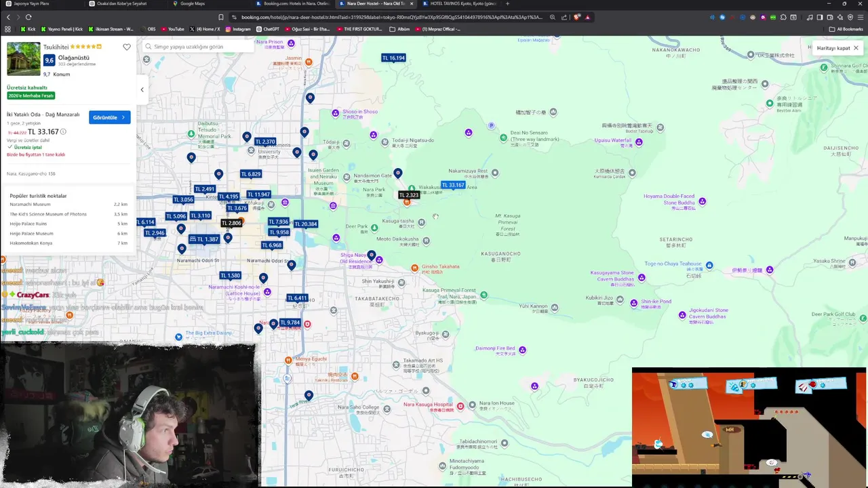Click the booking.com address bar URL
The height and width of the screenshot is (488, 868).
coord(391,17)
